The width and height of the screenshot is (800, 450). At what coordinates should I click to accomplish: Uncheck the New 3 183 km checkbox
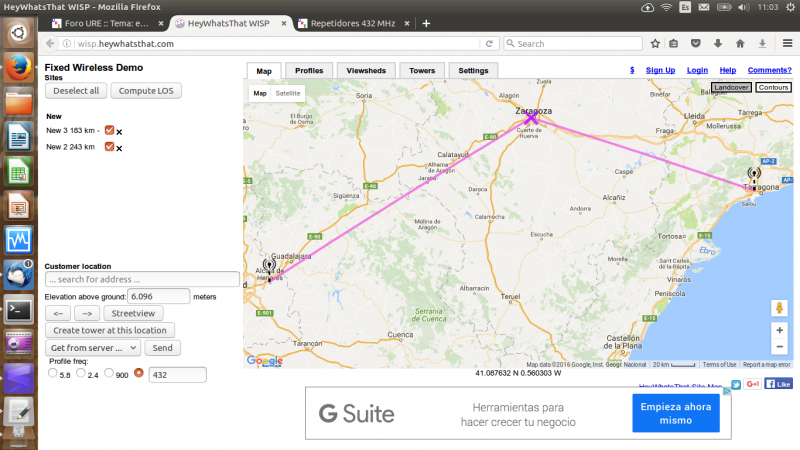point(110,130)
